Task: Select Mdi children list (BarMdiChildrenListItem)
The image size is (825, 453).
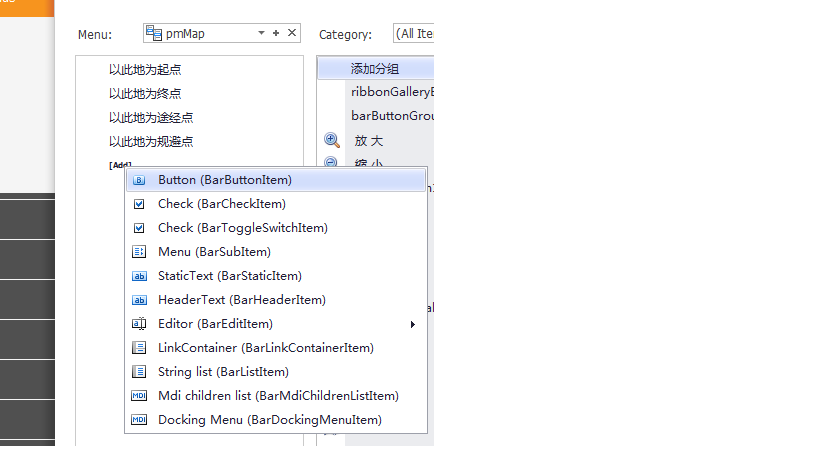Action: 276,396
